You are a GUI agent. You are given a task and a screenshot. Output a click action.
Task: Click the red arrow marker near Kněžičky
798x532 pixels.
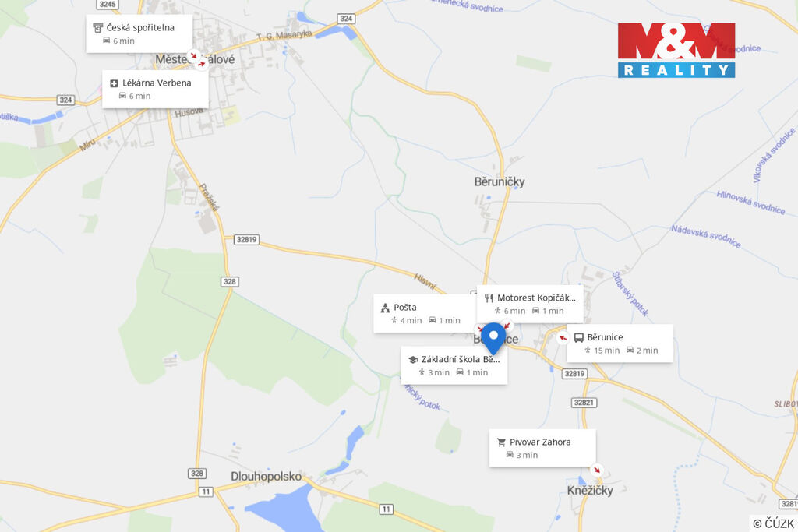(596, 470)
